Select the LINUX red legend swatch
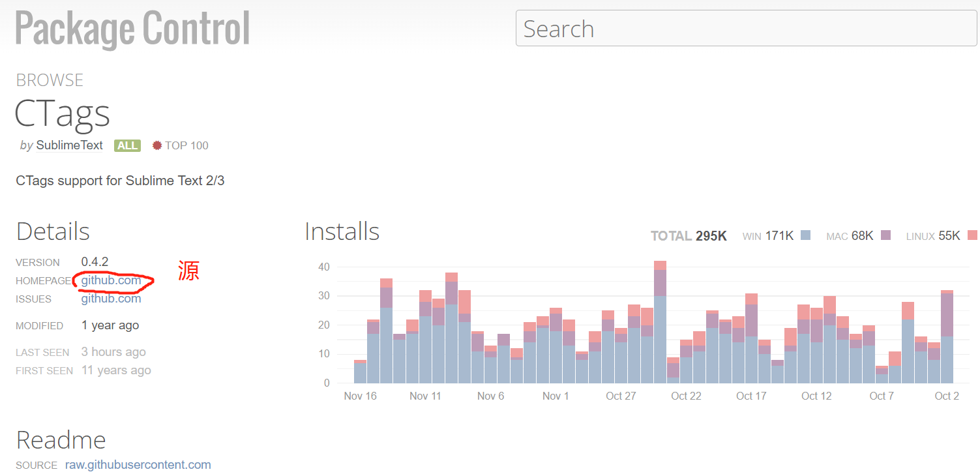The height and width of the screenshot is (474, 980). [x=972, y=235]
